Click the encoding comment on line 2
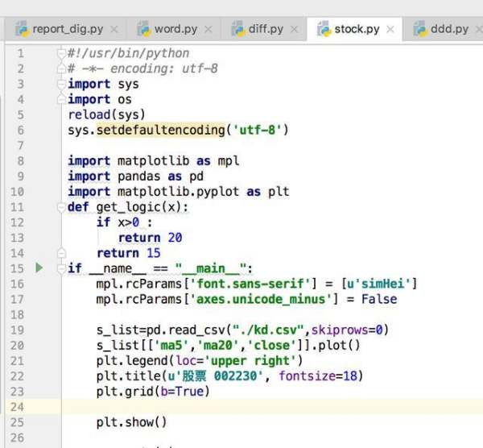 pos(142,68)
